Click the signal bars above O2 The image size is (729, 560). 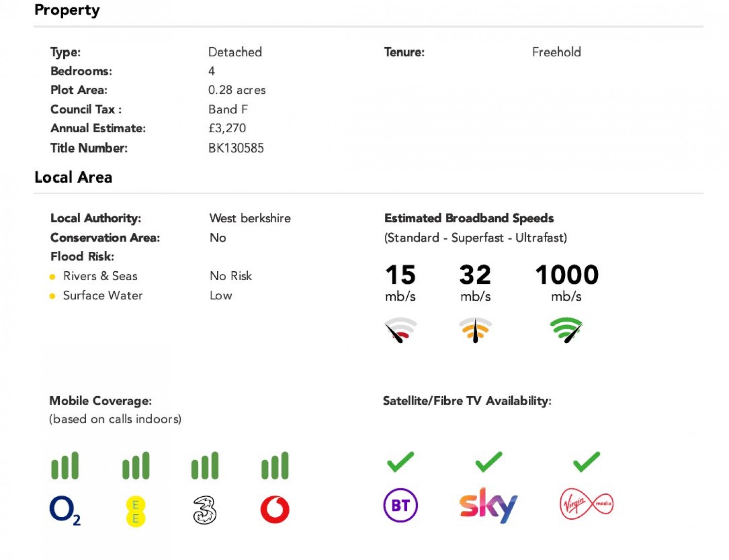pyautogui.click(x=65, y=466)
